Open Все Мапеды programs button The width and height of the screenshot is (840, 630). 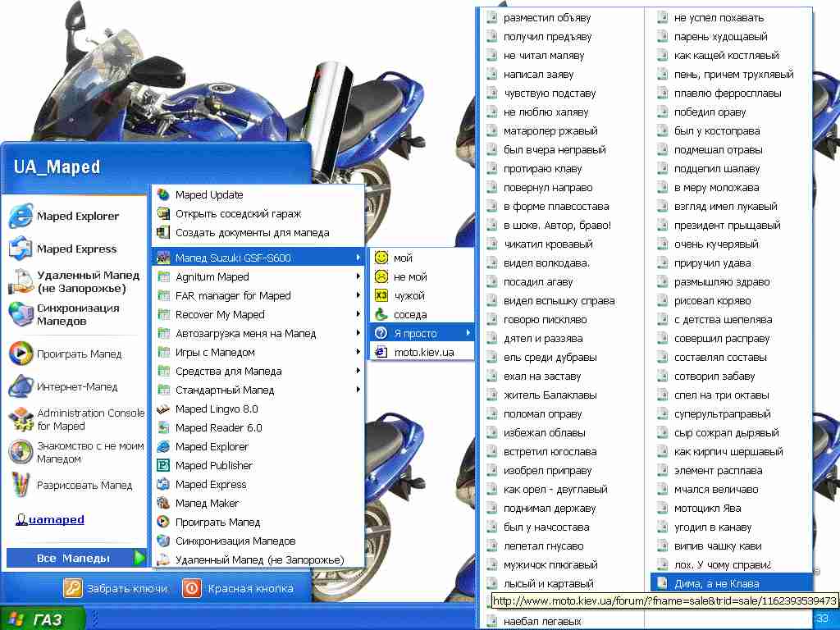76,558
